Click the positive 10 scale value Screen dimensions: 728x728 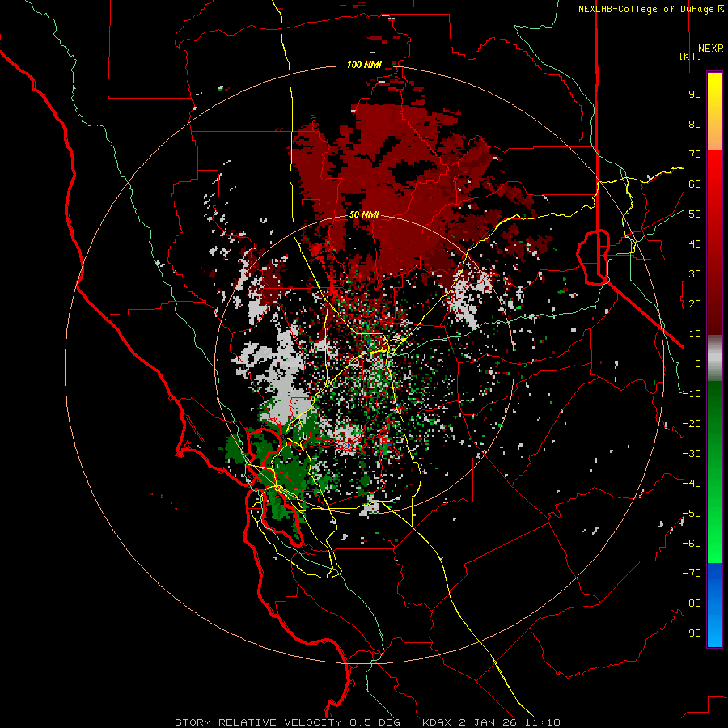(x=695, y=334)
